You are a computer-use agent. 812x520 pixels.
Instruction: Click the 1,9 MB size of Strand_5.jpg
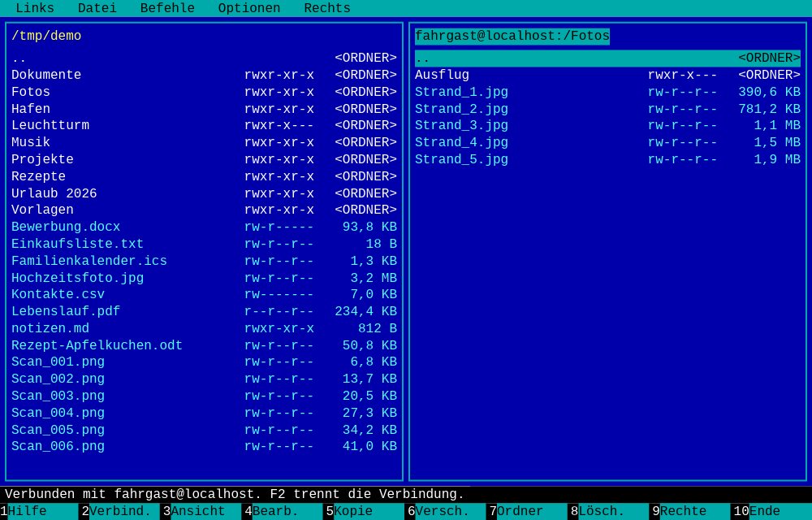[x=777, y=159]
